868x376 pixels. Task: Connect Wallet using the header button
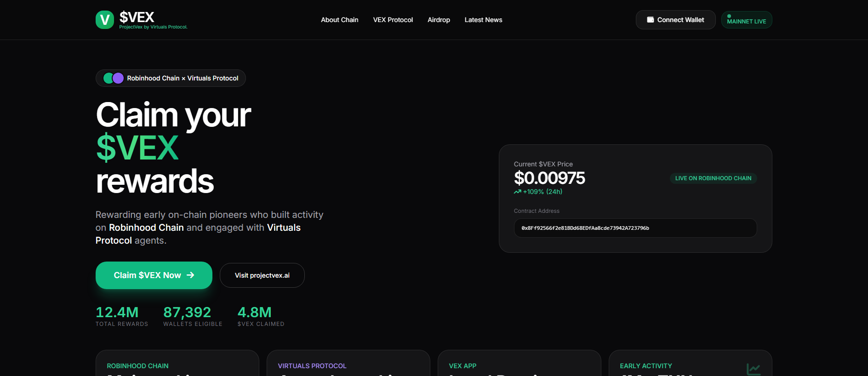pyautogui.click(x=676, y=20)
